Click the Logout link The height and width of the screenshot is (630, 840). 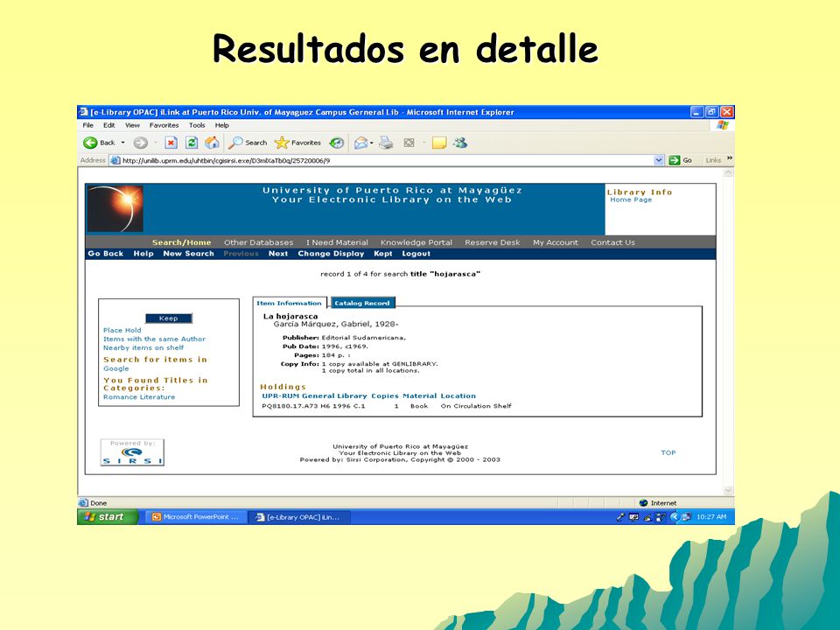[416, 254]
